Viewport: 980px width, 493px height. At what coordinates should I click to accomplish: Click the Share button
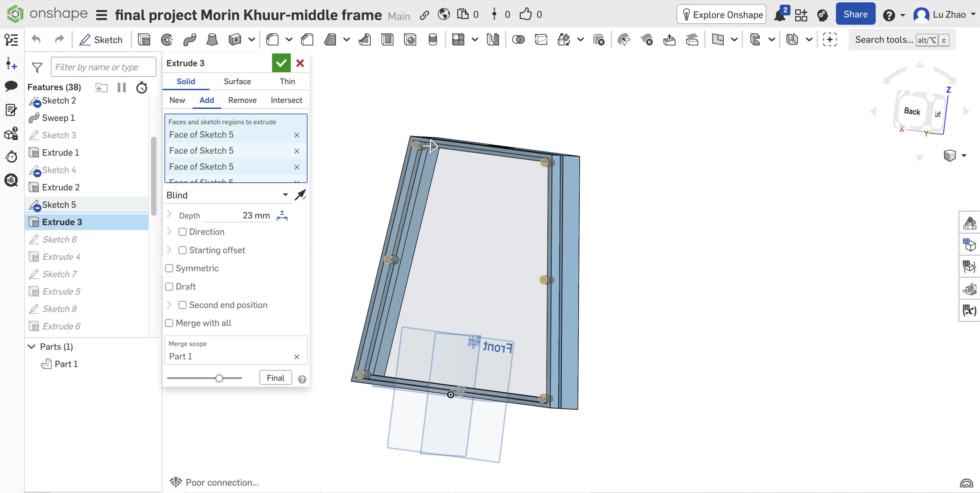tap(855, 14)
